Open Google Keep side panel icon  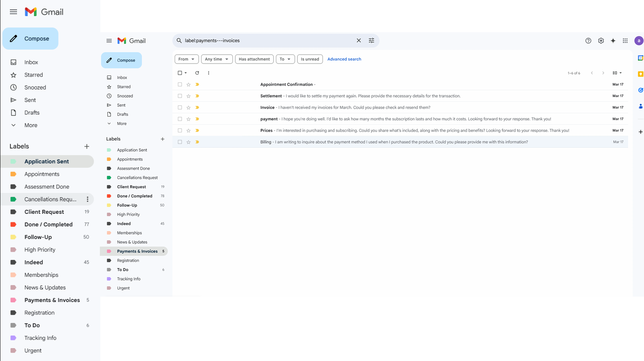(x=640, y=74)
